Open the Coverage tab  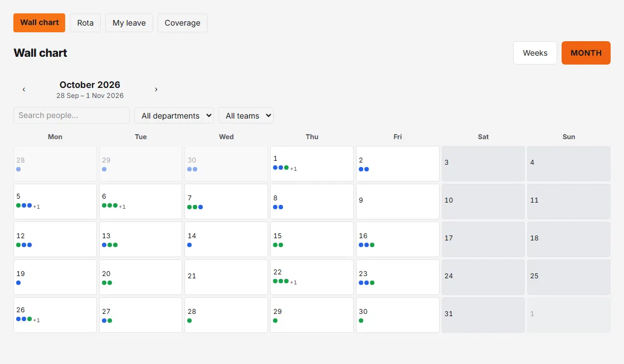[183, 23]
